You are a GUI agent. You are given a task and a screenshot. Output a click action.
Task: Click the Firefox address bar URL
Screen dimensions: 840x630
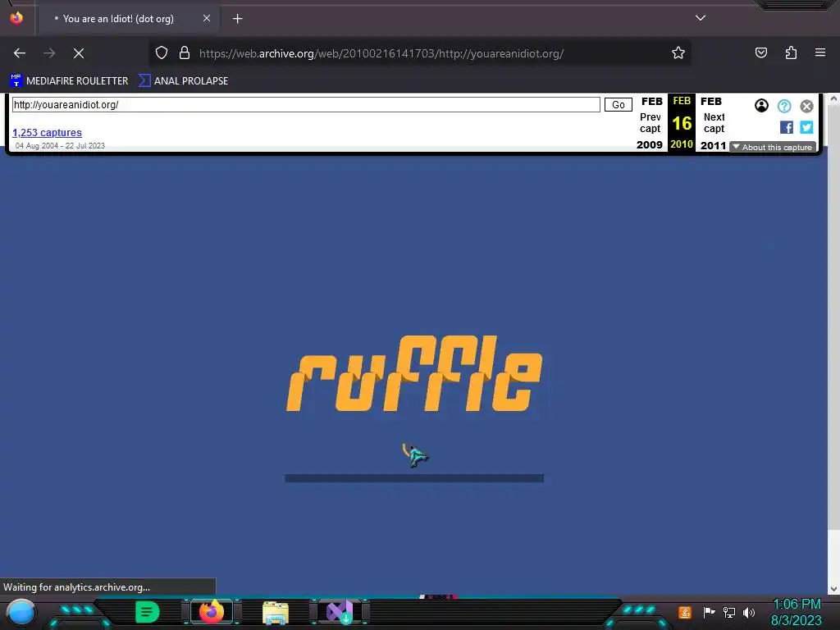tap(381, 53)
